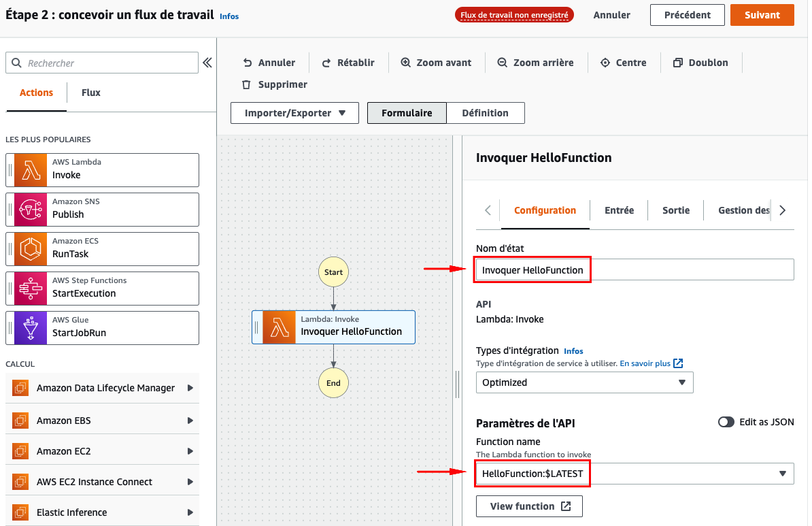Screen dimensions: 812x526
Task: Click the AWS Glue StartJobRun icon
Action: [31, 327]
